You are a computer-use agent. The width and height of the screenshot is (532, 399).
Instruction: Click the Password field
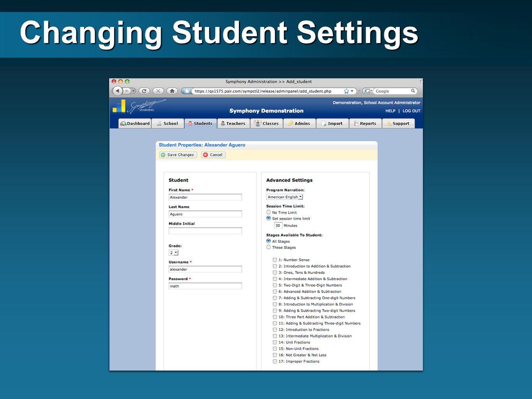[x=205, y=286]
